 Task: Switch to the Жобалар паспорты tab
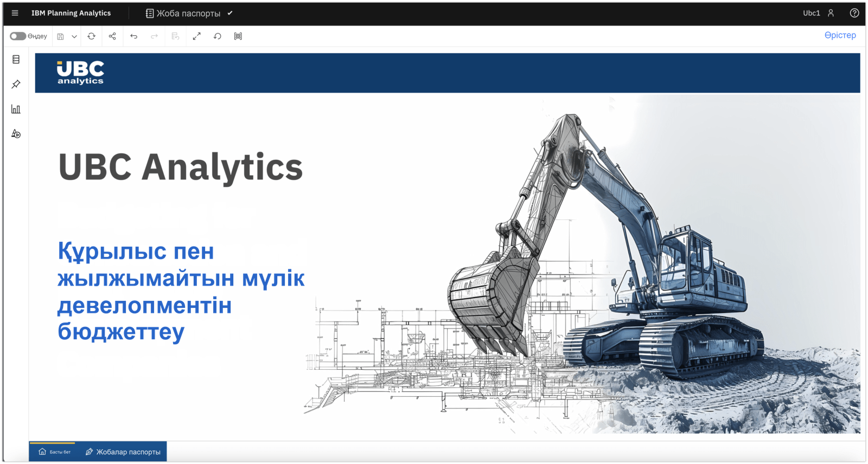123,452
